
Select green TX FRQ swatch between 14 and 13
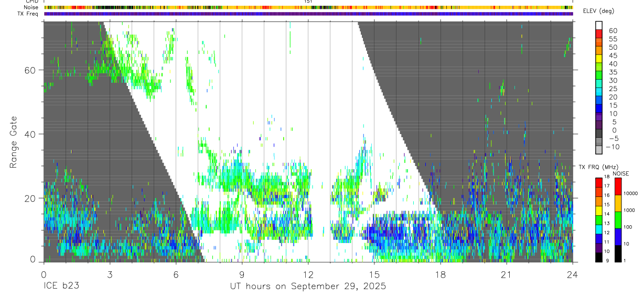pos(599,219)
